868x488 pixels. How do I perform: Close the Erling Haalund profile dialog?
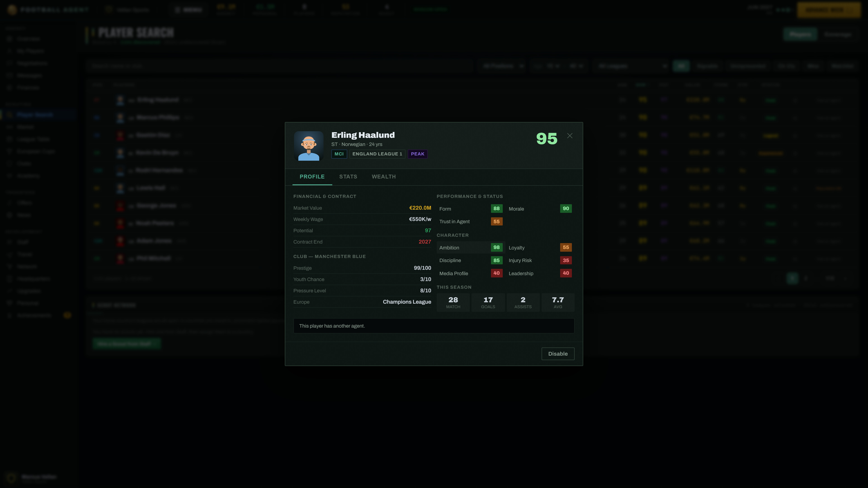pyautogui.click(x=569, y=136)
